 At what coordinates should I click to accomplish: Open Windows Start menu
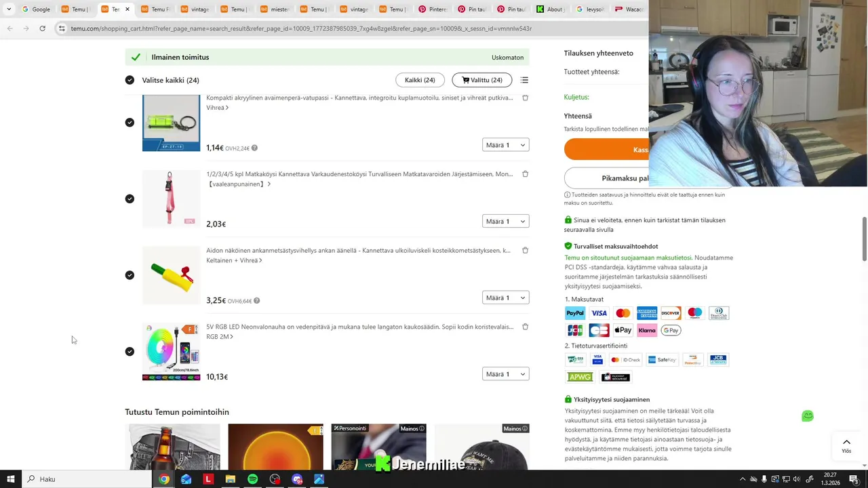click(10, 479)
